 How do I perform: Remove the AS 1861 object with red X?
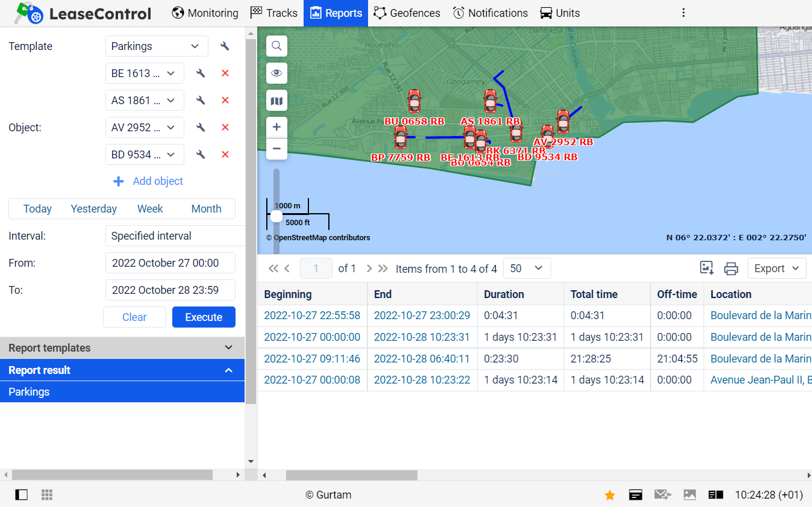click(225, 101)
